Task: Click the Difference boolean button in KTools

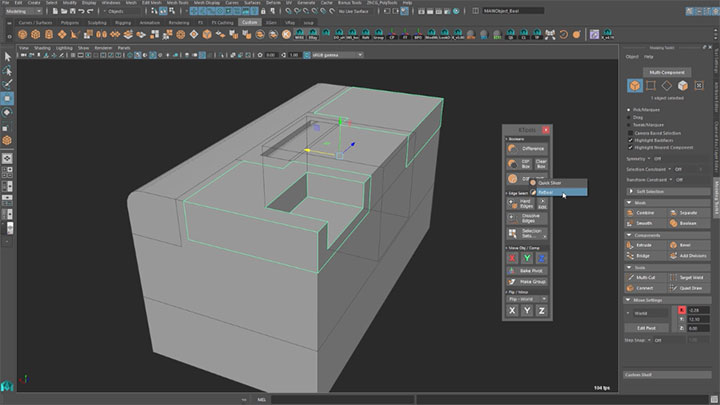Action: [527, 149]
